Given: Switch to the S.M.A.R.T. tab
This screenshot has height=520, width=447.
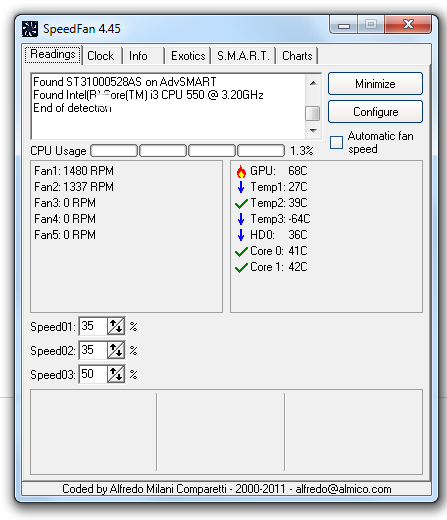Looking at the screenshot, I should pos(243,56).
